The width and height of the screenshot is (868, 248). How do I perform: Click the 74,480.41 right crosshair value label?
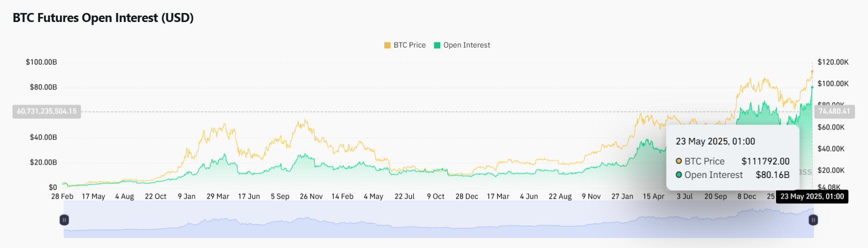pos(834,111)
